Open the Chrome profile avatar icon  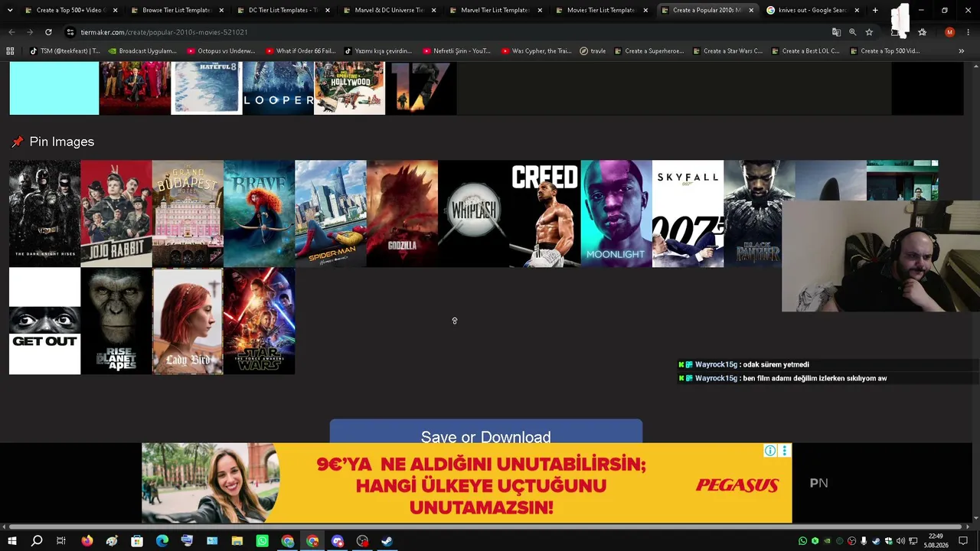pos(949,32)
